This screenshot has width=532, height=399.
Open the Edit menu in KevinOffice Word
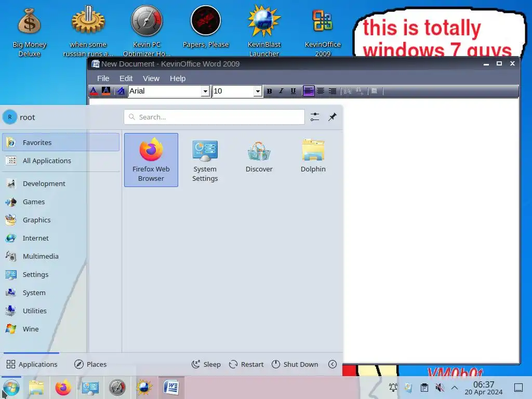(x=126, y=78)
